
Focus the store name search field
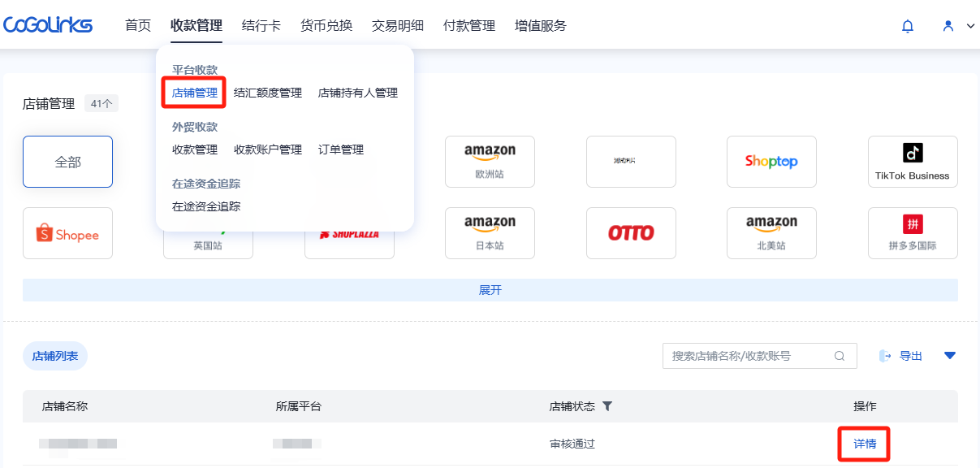[747, 356]
